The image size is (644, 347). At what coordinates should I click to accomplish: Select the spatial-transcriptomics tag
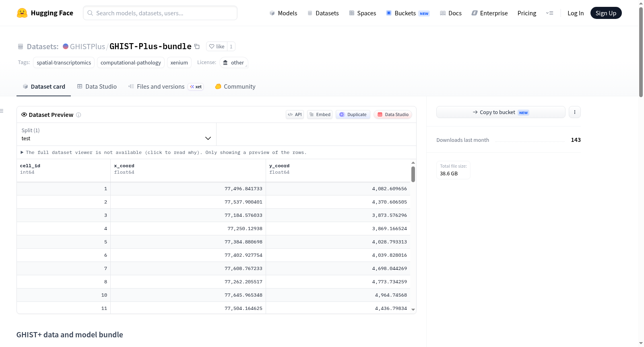(x=64, y=62)
